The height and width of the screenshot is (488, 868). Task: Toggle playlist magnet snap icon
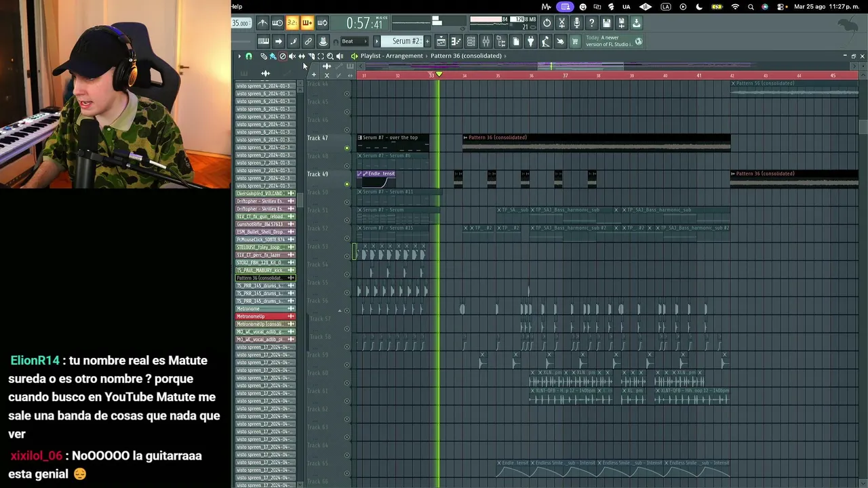pyautogui.click(x=249, y=56)
